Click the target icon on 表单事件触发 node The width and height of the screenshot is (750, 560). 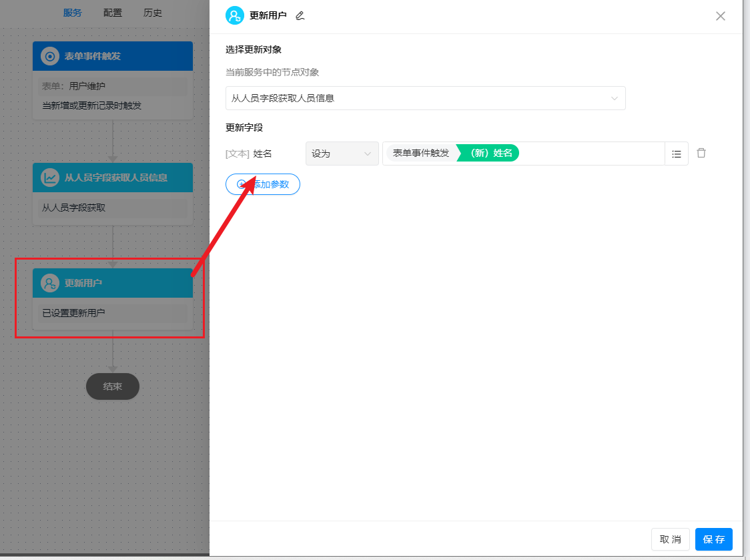(49, 56)
